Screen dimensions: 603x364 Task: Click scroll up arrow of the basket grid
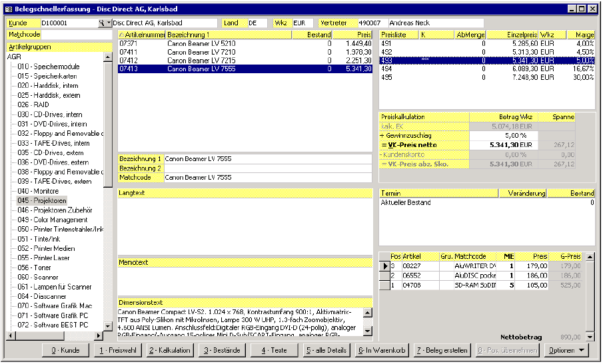coord(589,256)
